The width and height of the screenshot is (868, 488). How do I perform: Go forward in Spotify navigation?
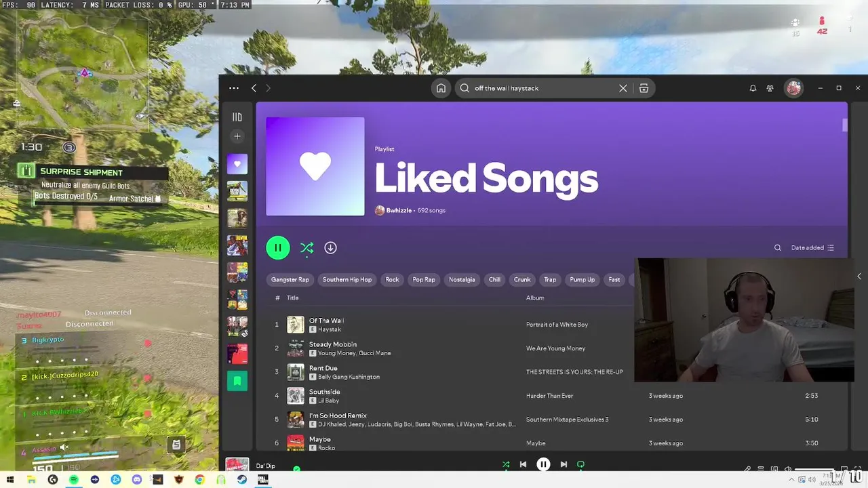[268, 88]
